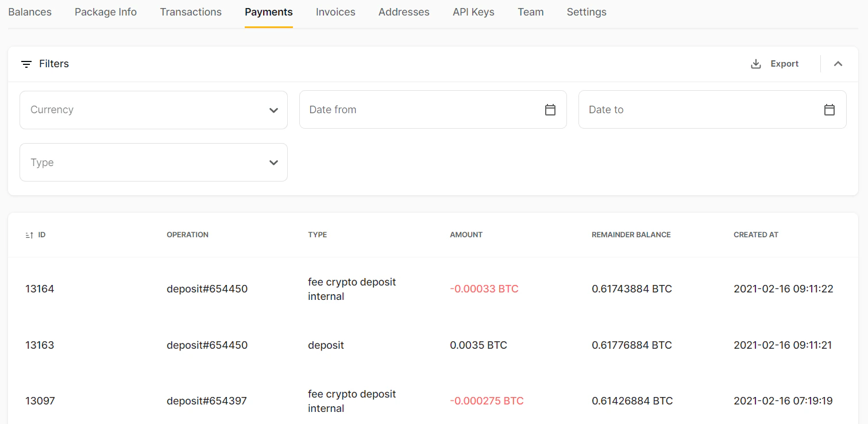
Task: Click the Date from input field
Action: [x=433, y=109]
